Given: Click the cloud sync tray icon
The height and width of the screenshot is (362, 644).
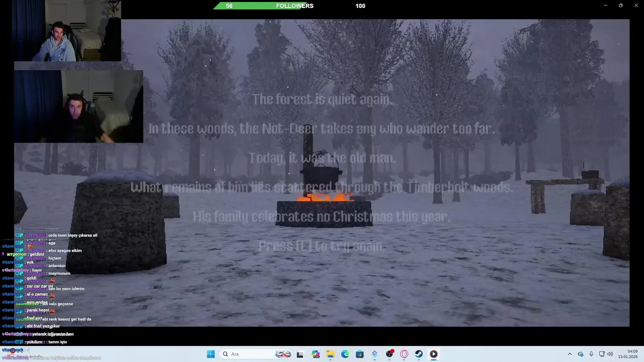Looking at the screenshot, I should click(x=581, y=354).
